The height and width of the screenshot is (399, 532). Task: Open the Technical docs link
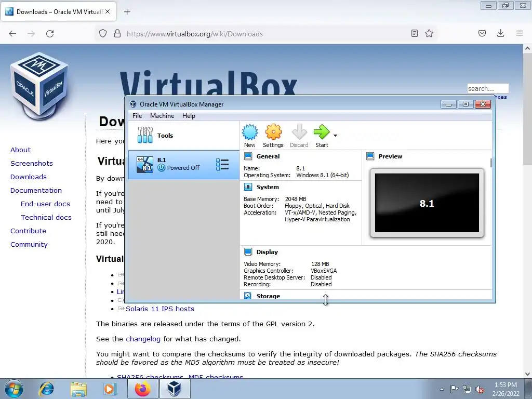pyautogui.click(x=46, y=218)
